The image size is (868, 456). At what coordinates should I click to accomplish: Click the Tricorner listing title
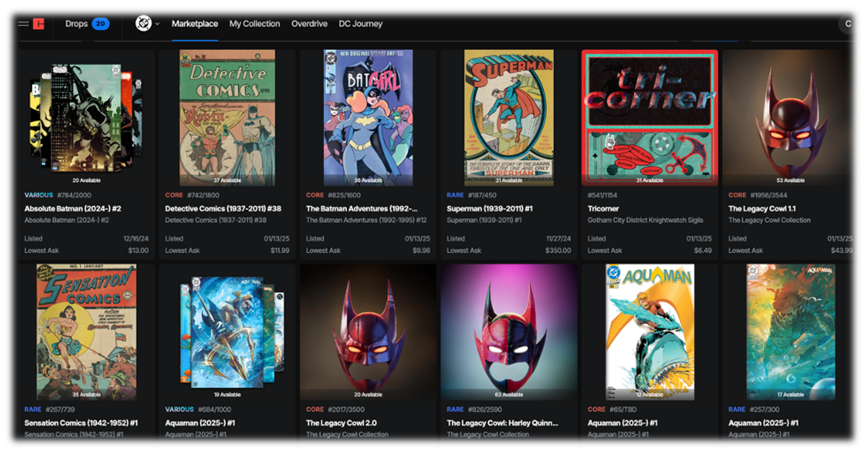(604, 209)
